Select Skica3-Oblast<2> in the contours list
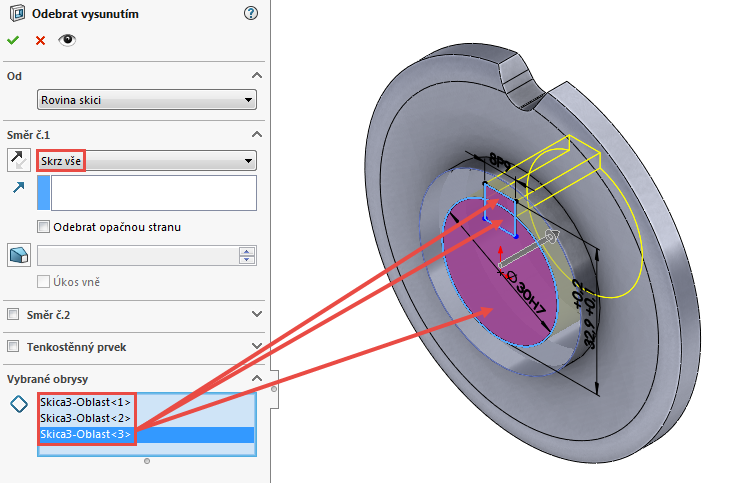This screenshot has height=483, width=750. [147, 418]
